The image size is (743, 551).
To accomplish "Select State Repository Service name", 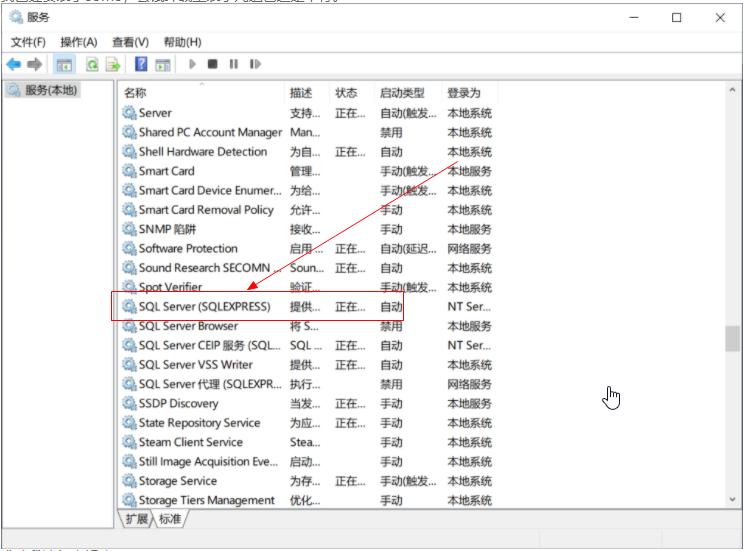I will point(199,423).
